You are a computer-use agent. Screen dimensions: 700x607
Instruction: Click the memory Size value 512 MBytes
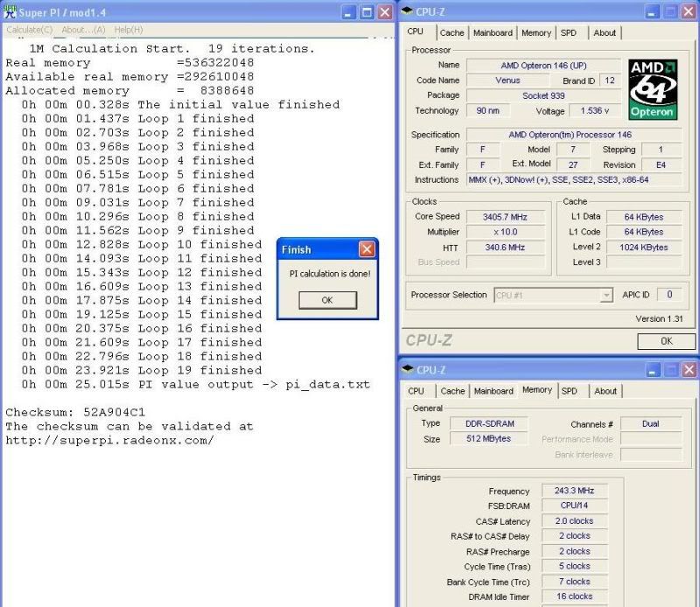tap(489, 439)
